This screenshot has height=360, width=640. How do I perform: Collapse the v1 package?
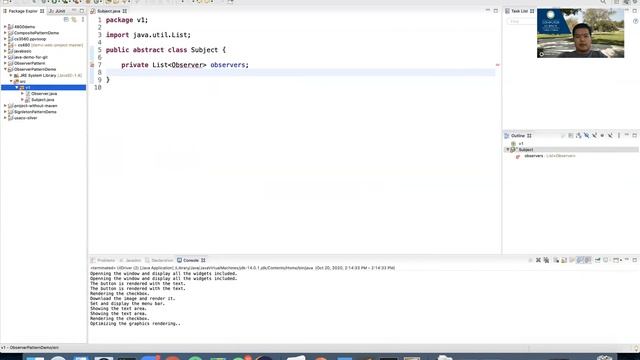17,87
